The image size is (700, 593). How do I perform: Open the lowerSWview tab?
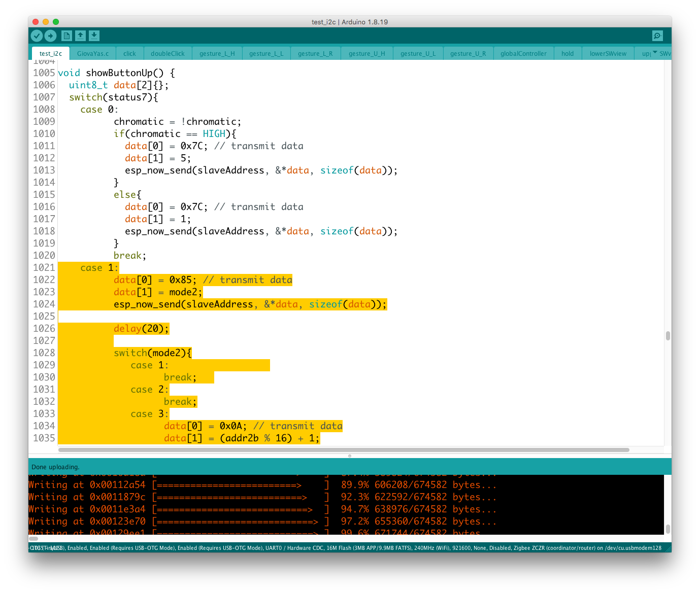[608, 54]
